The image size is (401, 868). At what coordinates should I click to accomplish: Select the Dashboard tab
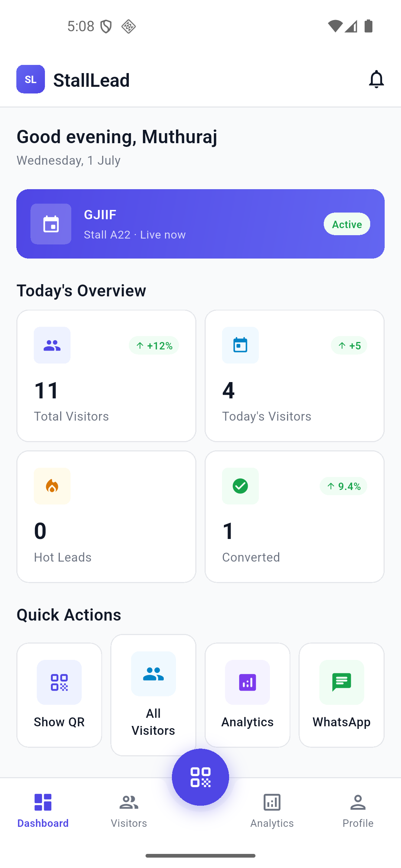43,811
